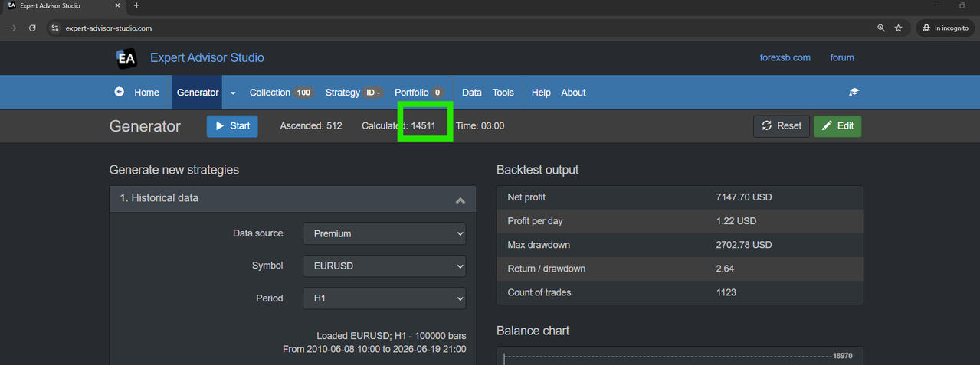Click the back arrow icon beside Home

point(120,92)
